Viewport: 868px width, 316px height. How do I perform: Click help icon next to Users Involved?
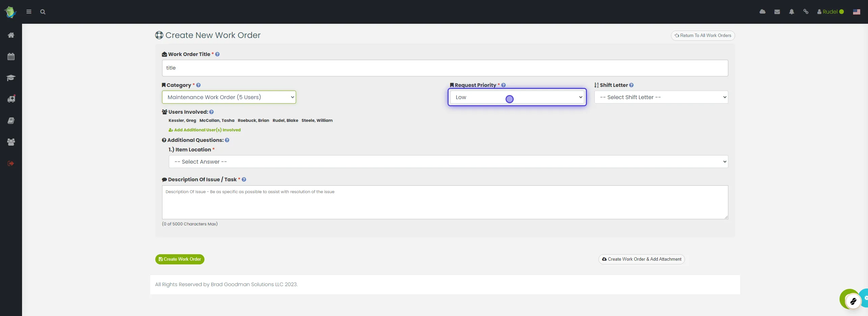(212, 112)
